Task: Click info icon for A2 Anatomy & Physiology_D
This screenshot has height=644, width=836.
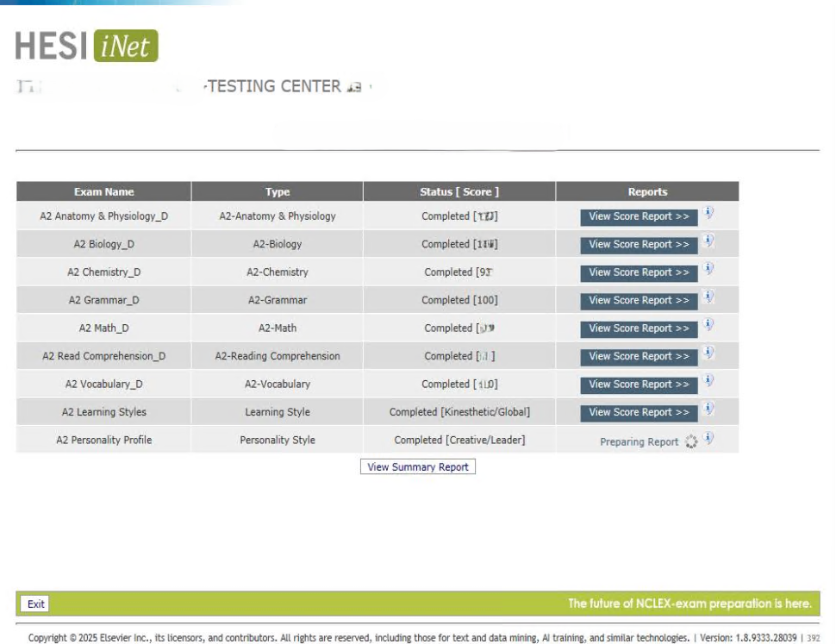Action: click(x=708, y=213)
